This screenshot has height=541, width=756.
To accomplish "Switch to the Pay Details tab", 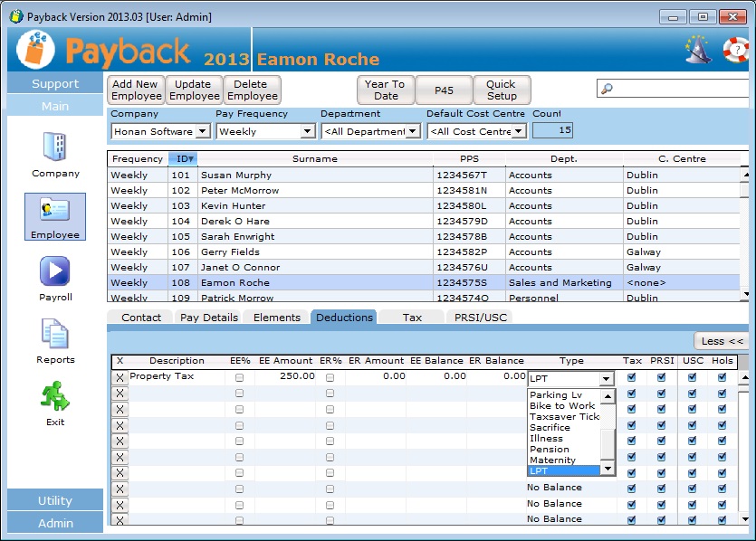I will [x=209, y=318].
